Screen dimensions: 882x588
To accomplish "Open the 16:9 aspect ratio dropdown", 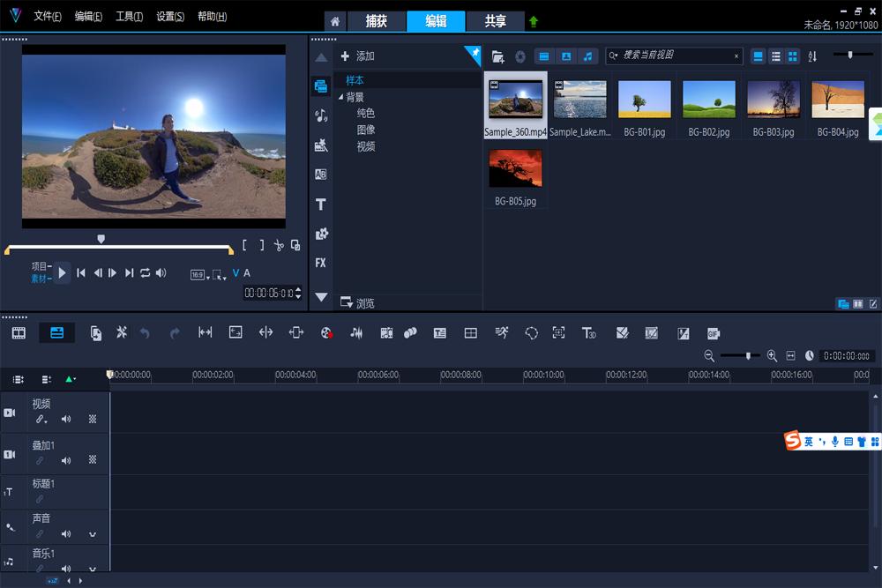I will click(x=199, y=275).
